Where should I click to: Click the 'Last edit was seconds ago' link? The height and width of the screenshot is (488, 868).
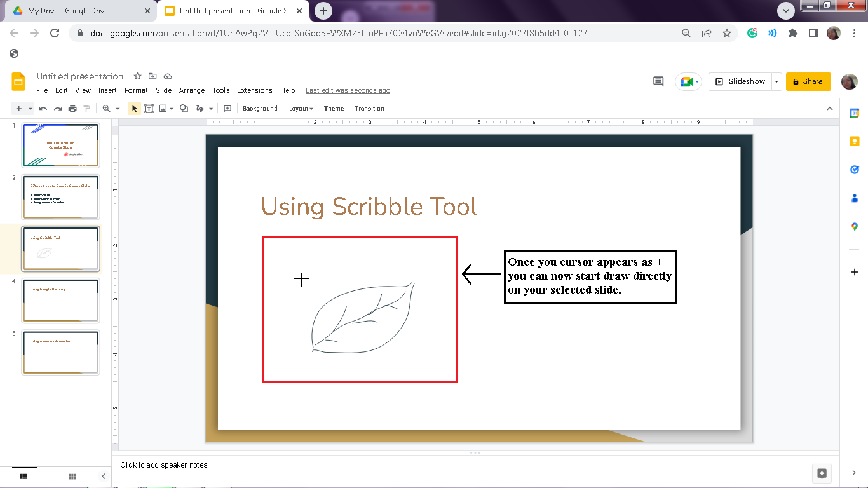pyautogui.click(x=348, y=90)
